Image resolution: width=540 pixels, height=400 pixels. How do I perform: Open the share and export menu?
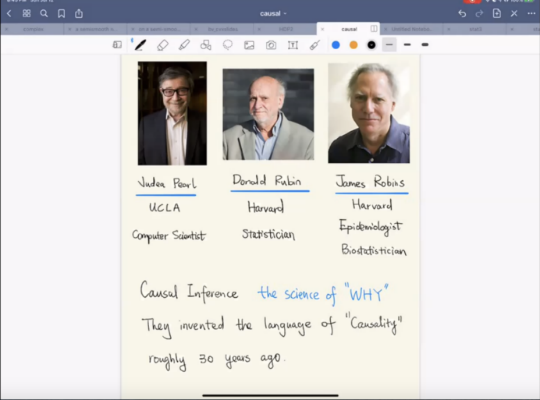[x=79, y=13]
